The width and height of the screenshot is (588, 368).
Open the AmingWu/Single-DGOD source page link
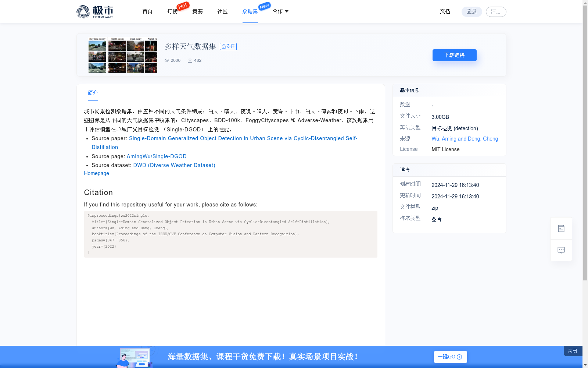pyautogui.click(x=157, y=156)
